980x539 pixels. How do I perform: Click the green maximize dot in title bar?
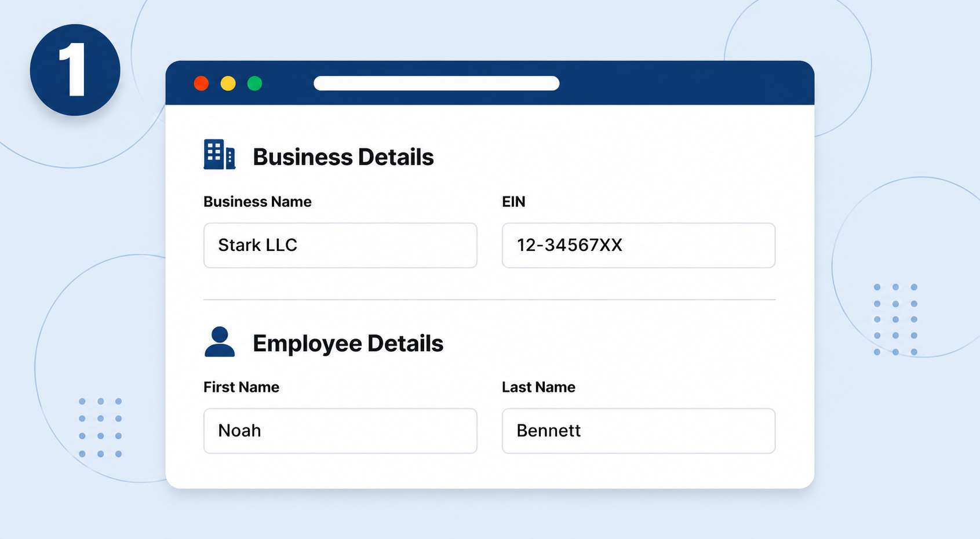[x=254, y=83]
